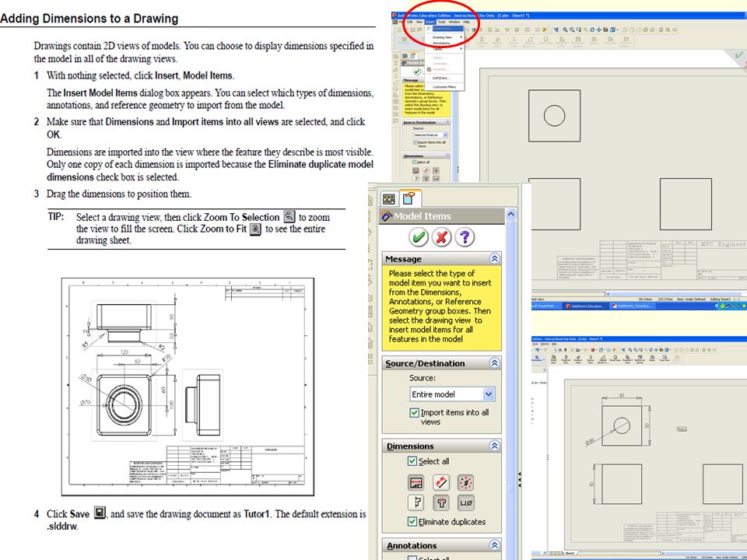The image size is (747, 560).
Task: Click the Pan icon in the upper window toolbar
Action: pyautogui.click(x=599, y=30)
